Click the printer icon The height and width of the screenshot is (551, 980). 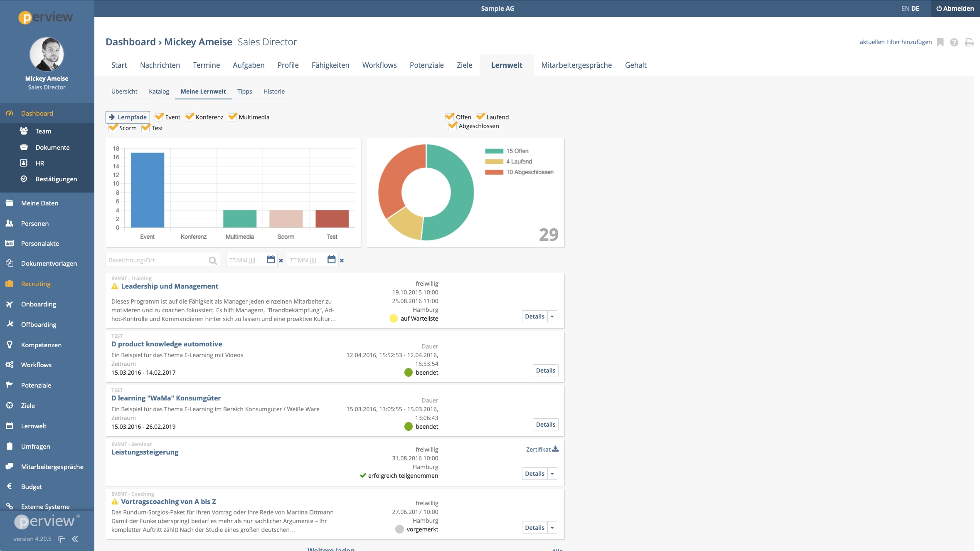[x=969, y=42]
